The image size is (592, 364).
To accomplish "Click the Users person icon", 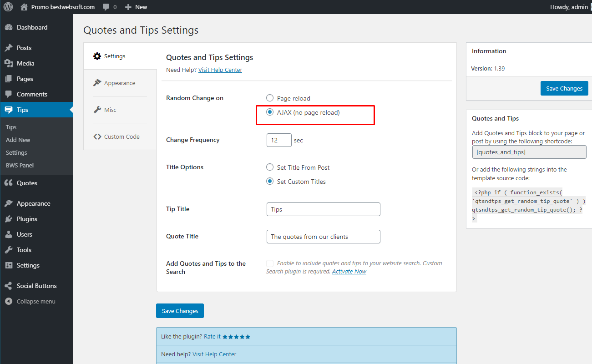I will click(x=8, y=234).
